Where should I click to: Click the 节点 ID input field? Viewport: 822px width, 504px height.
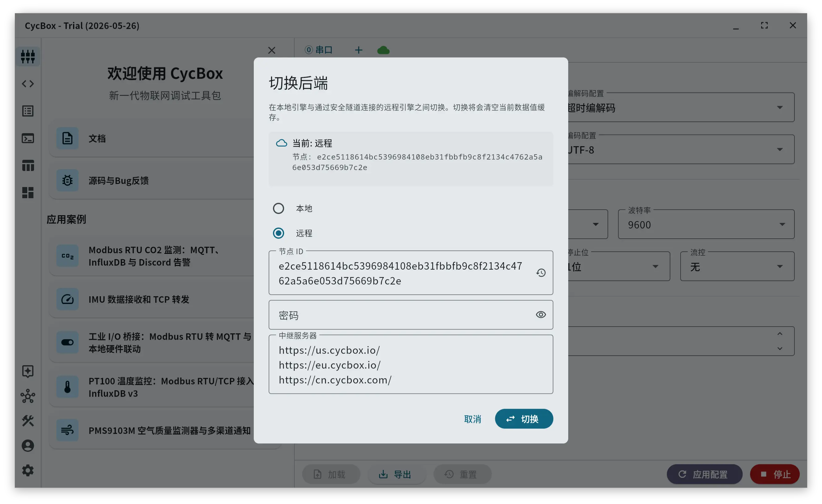point(411,273)
